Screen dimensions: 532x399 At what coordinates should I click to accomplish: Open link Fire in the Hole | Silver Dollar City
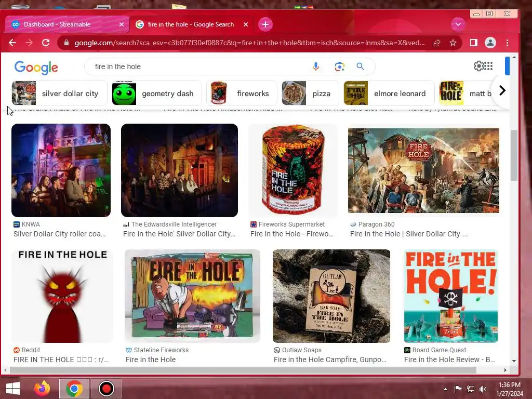(x=409, y=234)
